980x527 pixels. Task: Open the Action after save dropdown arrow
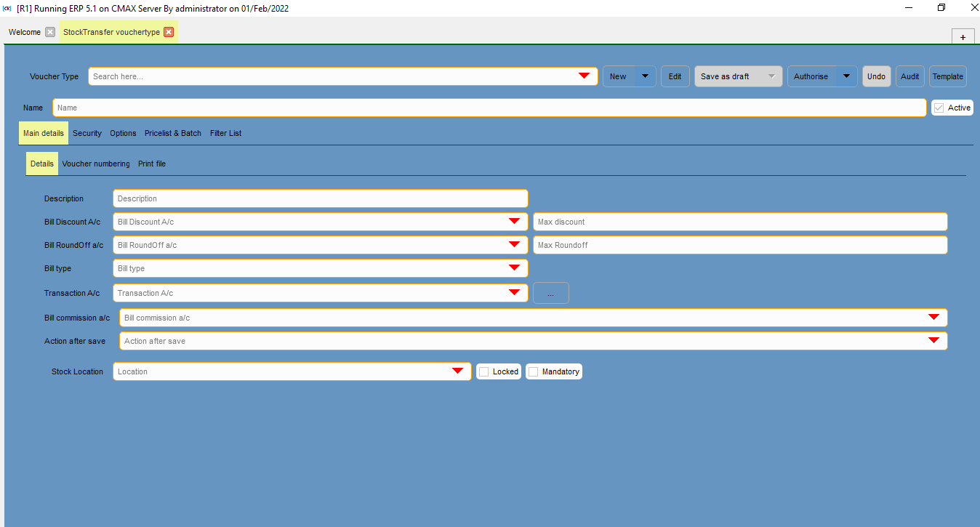(933, 340)
